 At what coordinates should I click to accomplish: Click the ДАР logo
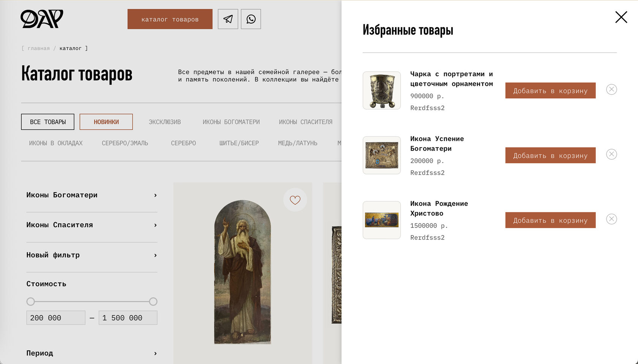(42, 19)
